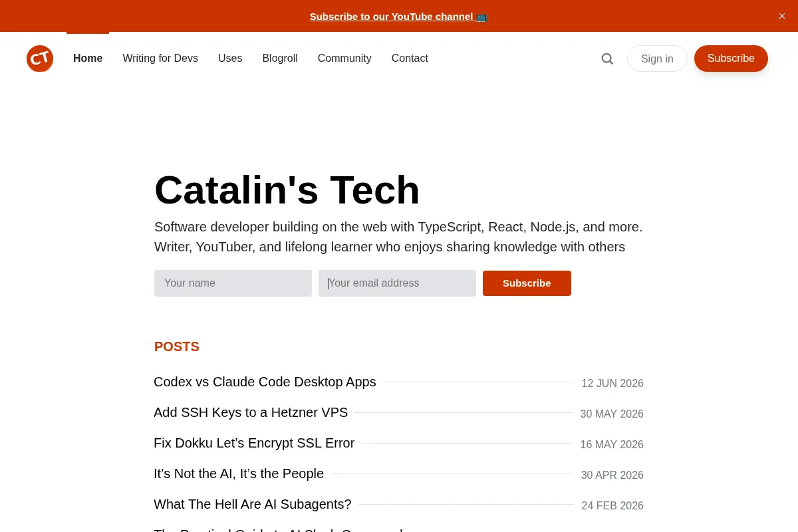798x532 pixels.
Task: Open post What The Hell Are AI Subagents?
Action: click(x=253, y=505)
